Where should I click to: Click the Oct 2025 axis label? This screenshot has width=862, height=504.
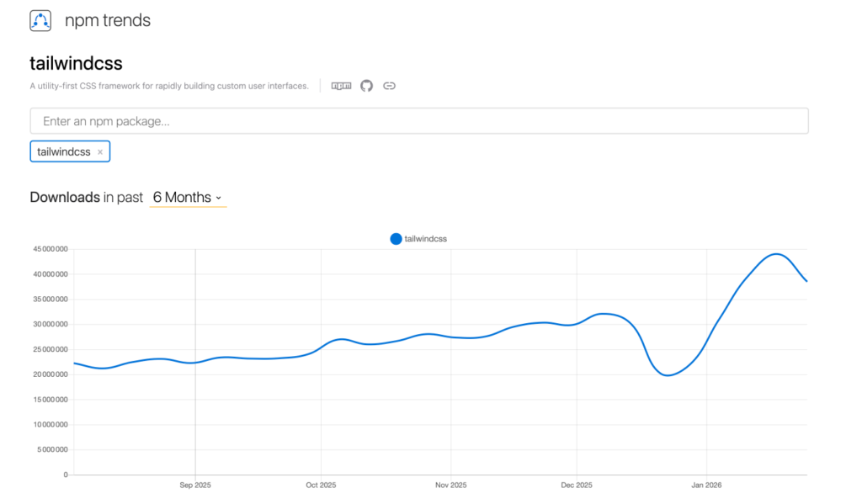321,485
